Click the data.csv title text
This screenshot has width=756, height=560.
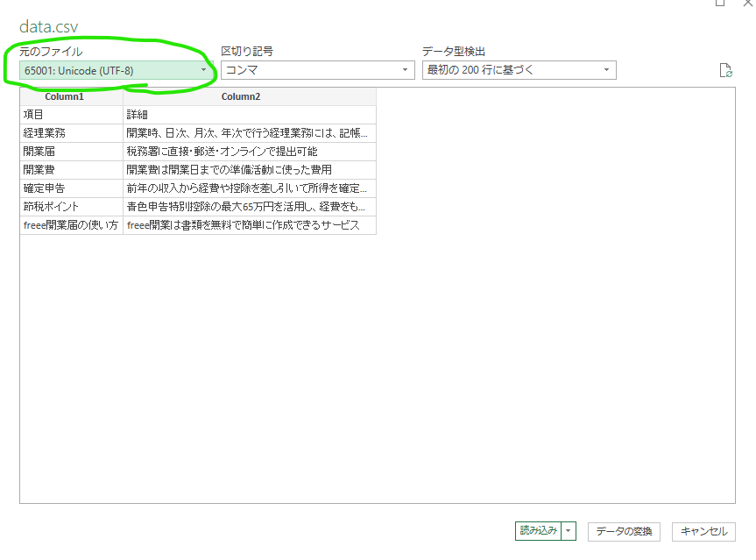pos(49,27)
